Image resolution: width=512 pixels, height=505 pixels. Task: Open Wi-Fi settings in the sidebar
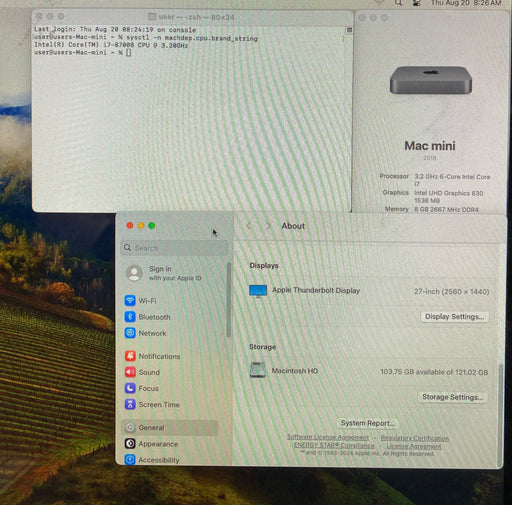[x=140, y=300]
